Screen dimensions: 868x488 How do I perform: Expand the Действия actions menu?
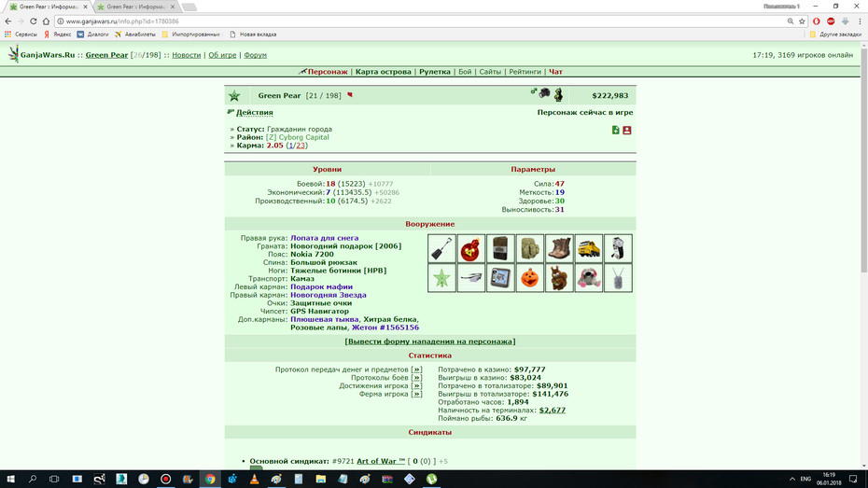pos(255,112)
